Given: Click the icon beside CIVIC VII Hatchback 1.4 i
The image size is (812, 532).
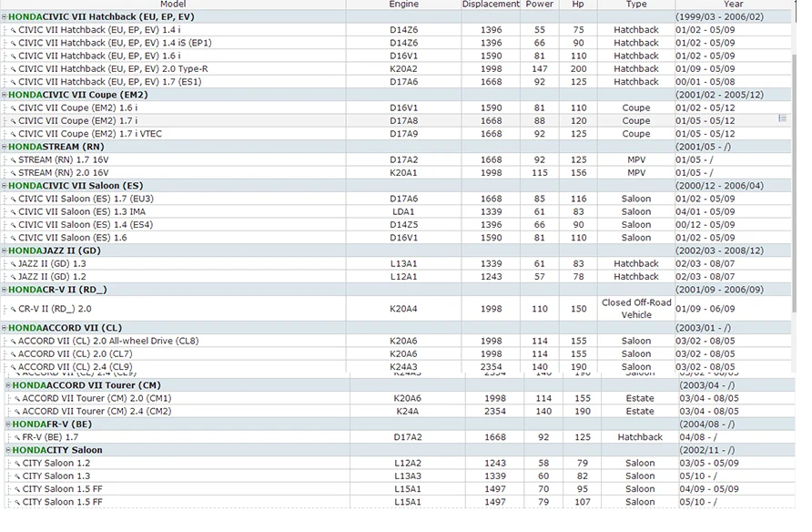Looking at the screenshot, I should pyautogui.click(x=14, y=31).
